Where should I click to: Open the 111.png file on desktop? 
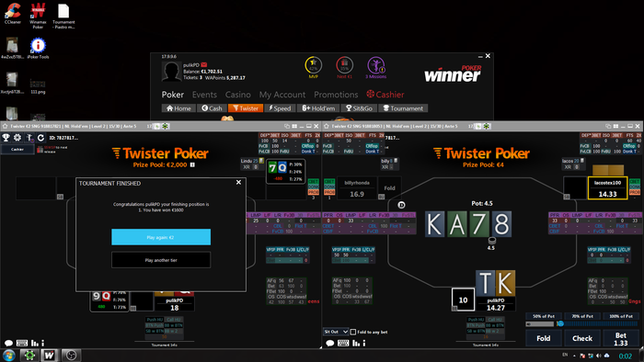tap(38, 86)
